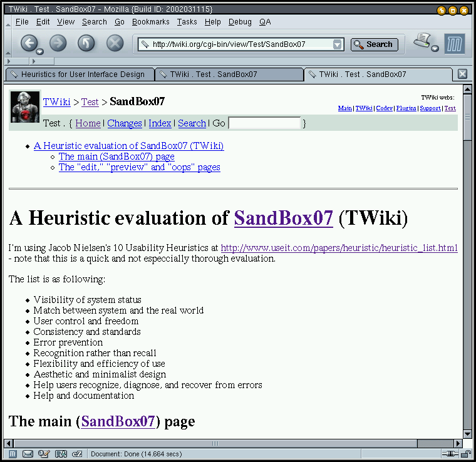Follow the Test breadcrumb link
This screenshot has width=476, height=462.
90,102
